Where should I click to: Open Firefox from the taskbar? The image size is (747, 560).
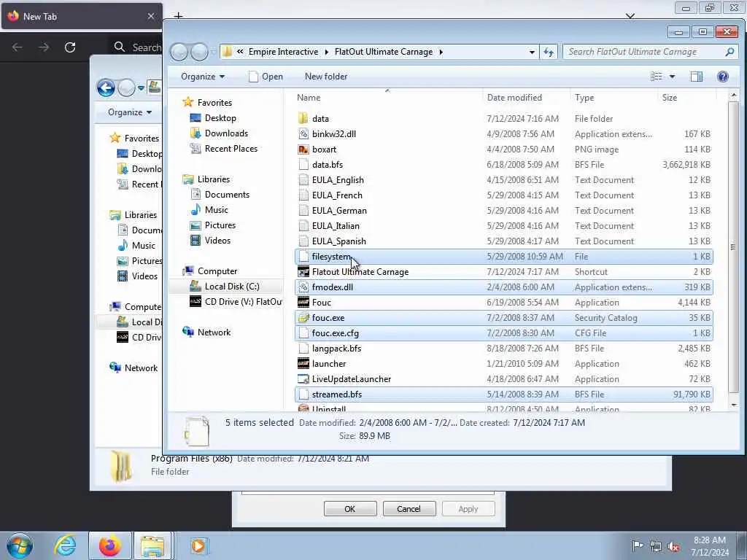(x=109, y=545)
